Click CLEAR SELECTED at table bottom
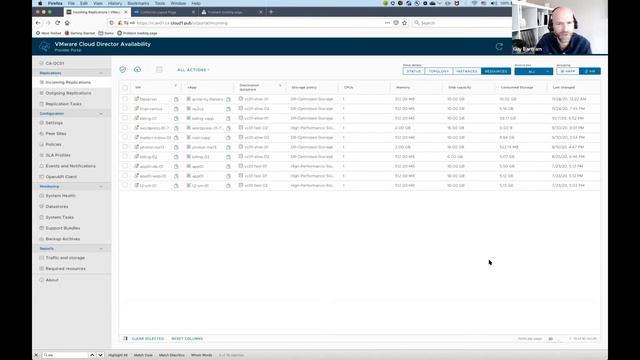This screenshot has width=640, height=360. 148,338
